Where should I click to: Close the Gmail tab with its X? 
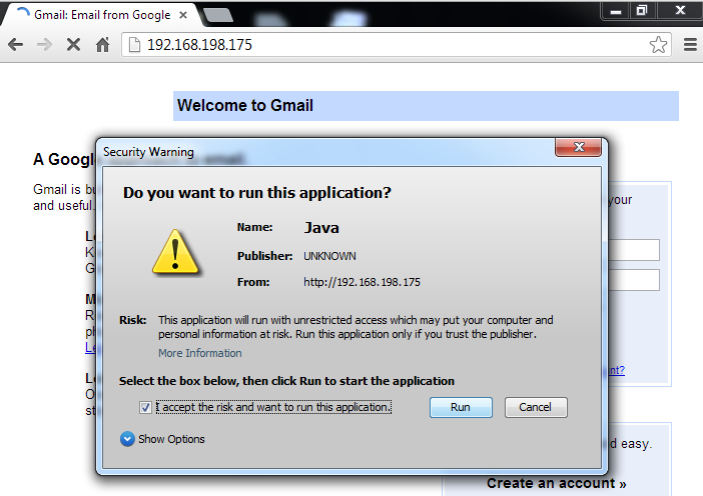pyautogui.click(x=183, y=15)
